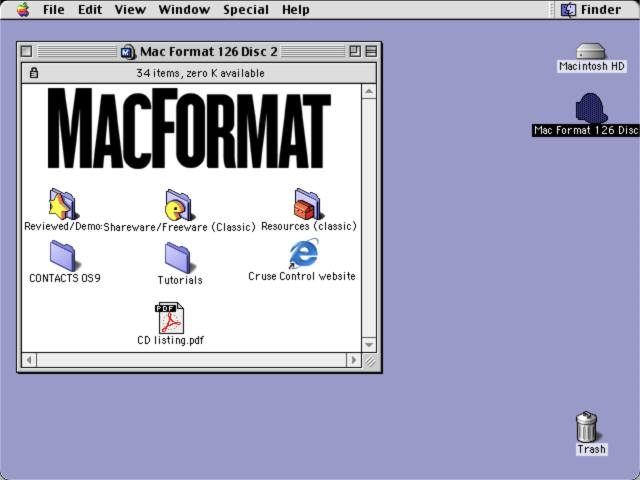
Task: Open the Window menu
Action: (184, 9)
